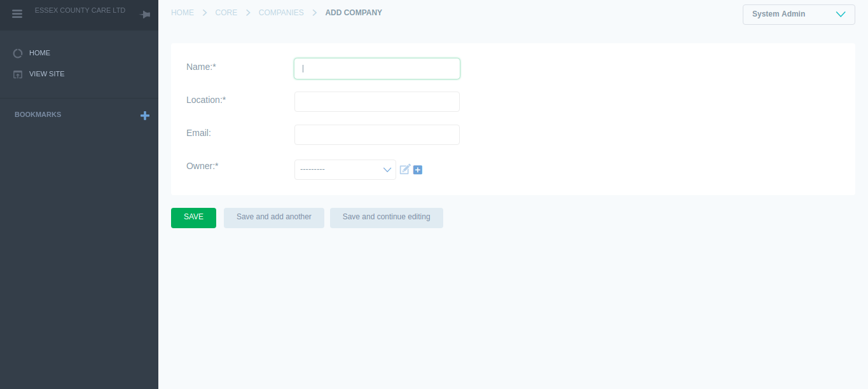Focus the Name text field

tap(376, 69)
